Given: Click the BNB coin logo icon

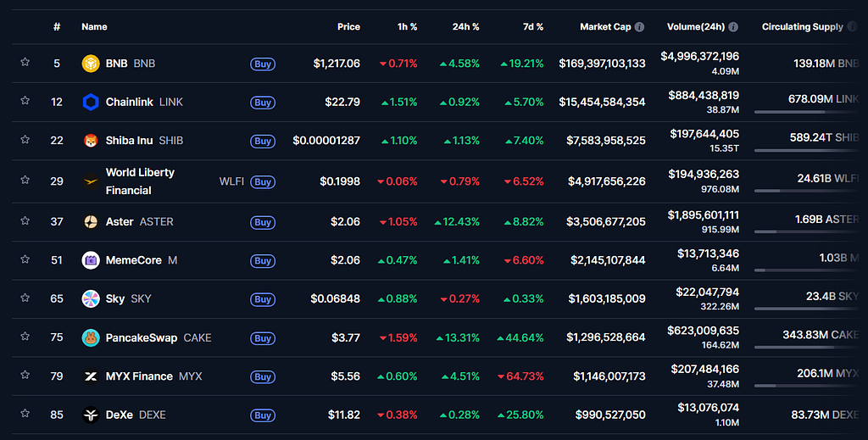Looking at the screenshot, I should [91, 64].
